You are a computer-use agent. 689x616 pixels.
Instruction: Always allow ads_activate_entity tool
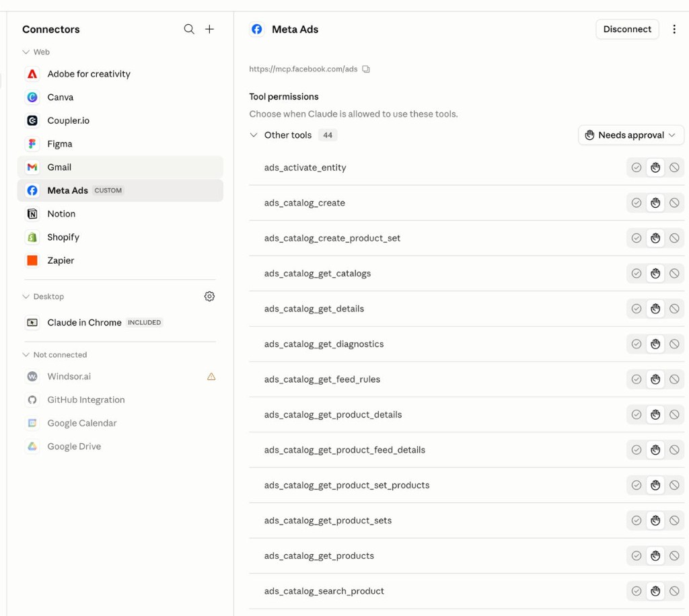[637, 167]
